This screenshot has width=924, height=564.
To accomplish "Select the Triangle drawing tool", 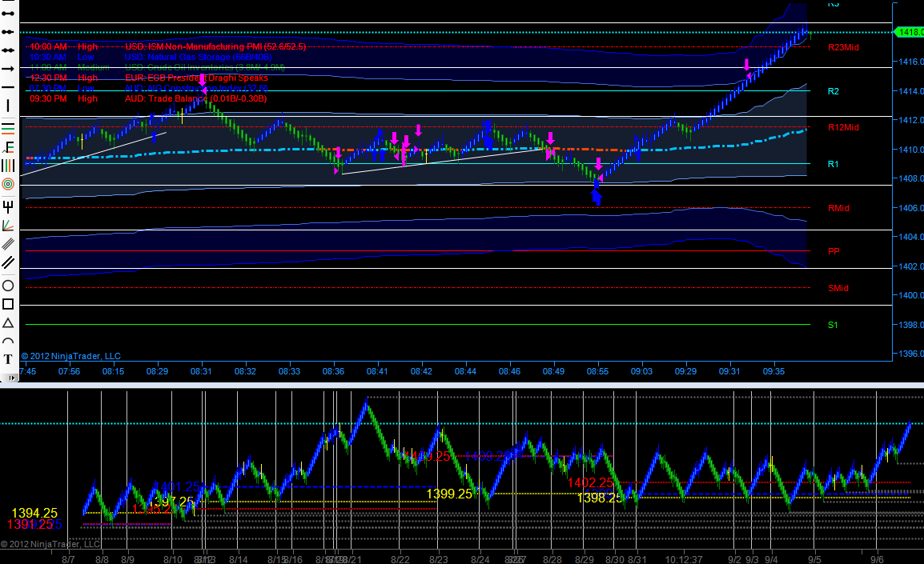I will 8,322.
